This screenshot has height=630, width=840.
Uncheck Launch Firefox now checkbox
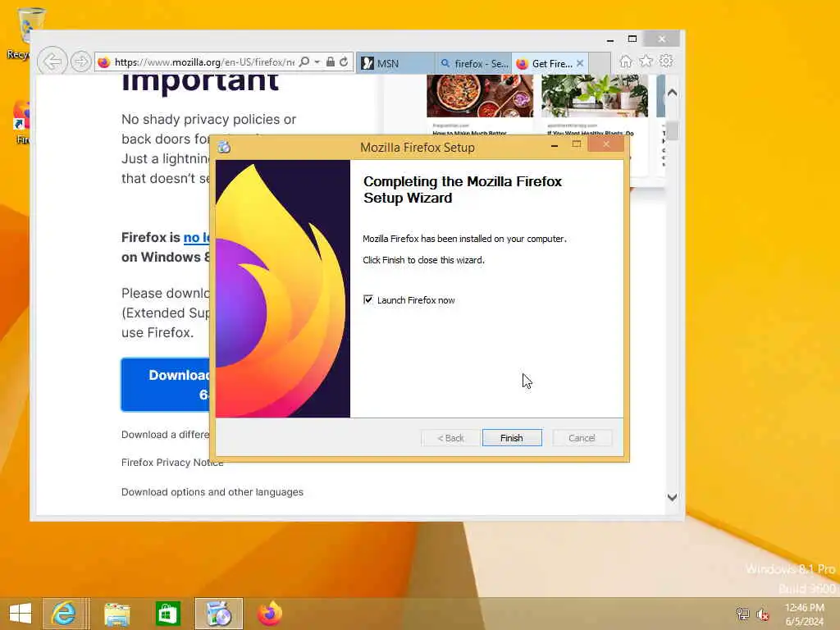point(368,299)
